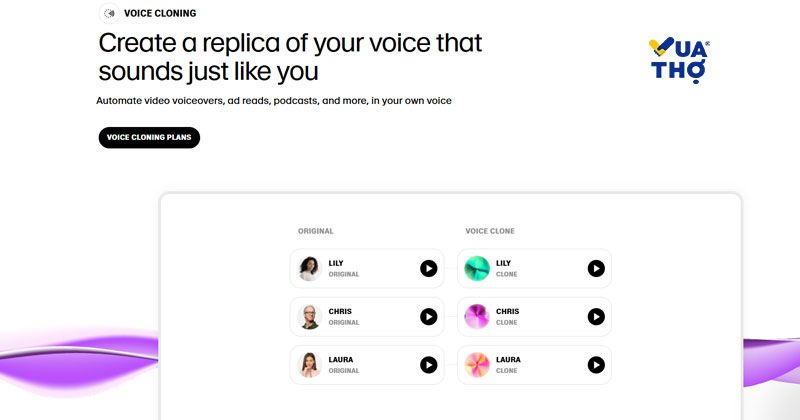
Task: Click the Voice Cloning section icon
Action: (109, 13)
